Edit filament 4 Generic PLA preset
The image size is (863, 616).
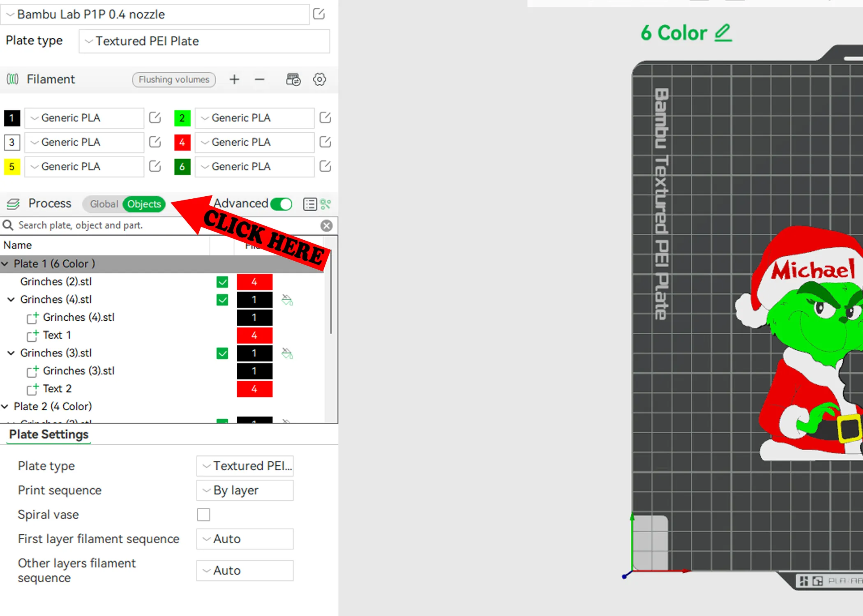(x=325, y=142)
